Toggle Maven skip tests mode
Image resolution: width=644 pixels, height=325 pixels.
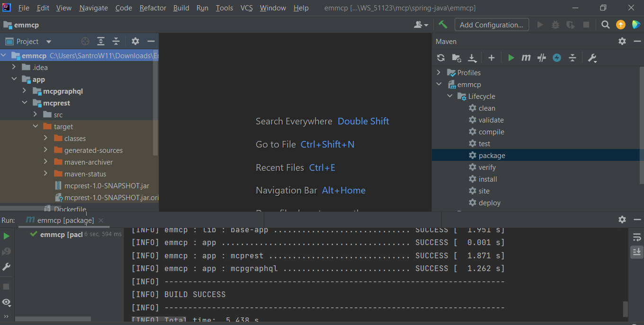pyautogui.click(x=557, y=58)
